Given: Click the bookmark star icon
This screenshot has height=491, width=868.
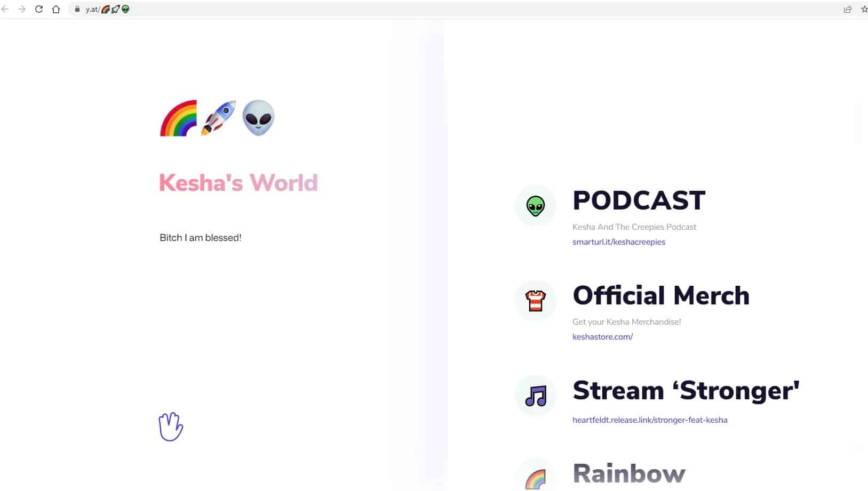Looking at the screenshot, I should pyautogui.click(x=863, y=9).
